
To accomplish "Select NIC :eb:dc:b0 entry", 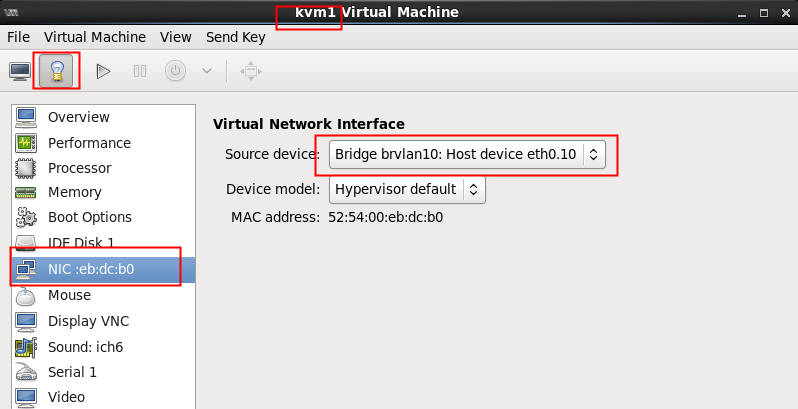I will [x=103, y=269].
